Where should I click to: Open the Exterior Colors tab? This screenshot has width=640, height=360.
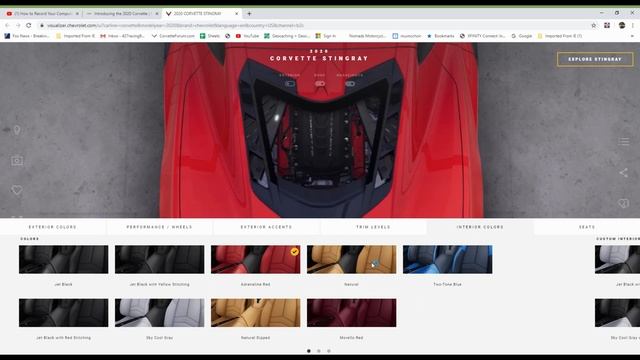coord(53,227)
